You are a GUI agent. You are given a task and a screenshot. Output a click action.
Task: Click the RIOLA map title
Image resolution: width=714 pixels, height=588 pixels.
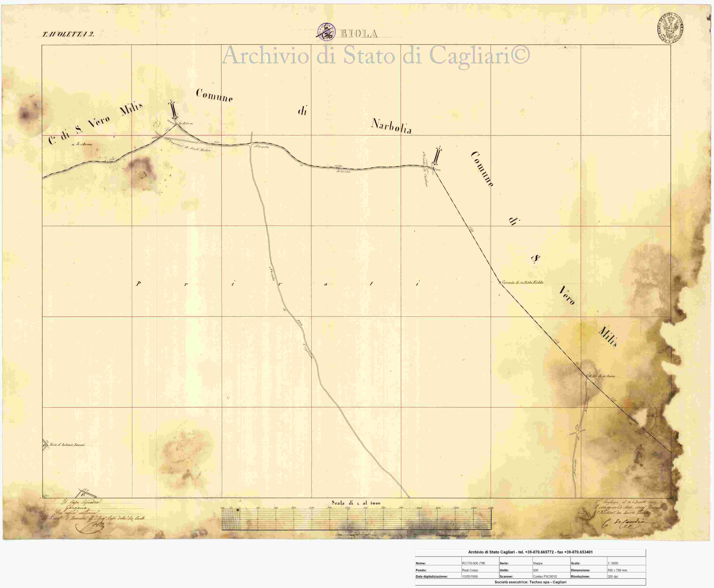click(359, 34)
